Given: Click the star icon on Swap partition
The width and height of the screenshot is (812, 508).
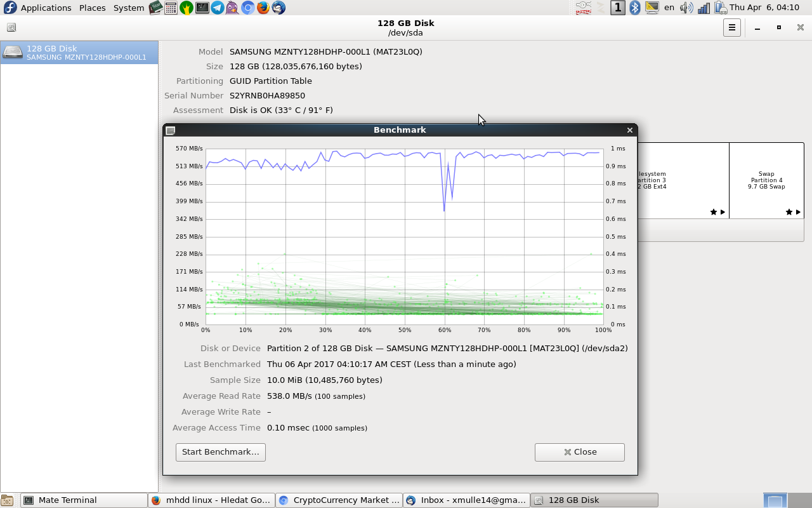Looking at the screenshot, I should coord(789,212).
